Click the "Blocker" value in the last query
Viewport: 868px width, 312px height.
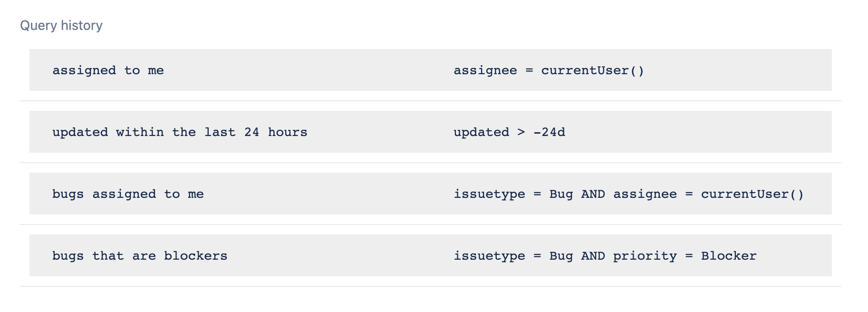coord(729,256)
